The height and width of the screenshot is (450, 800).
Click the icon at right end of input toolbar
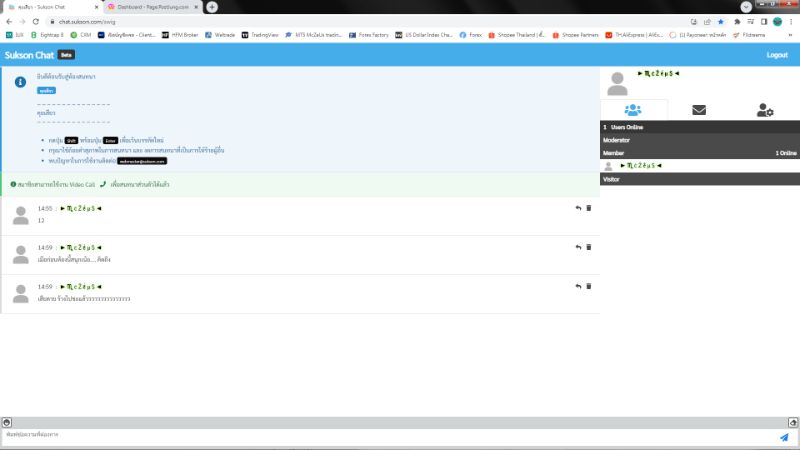pyautogui.click(x=793, y=422)
